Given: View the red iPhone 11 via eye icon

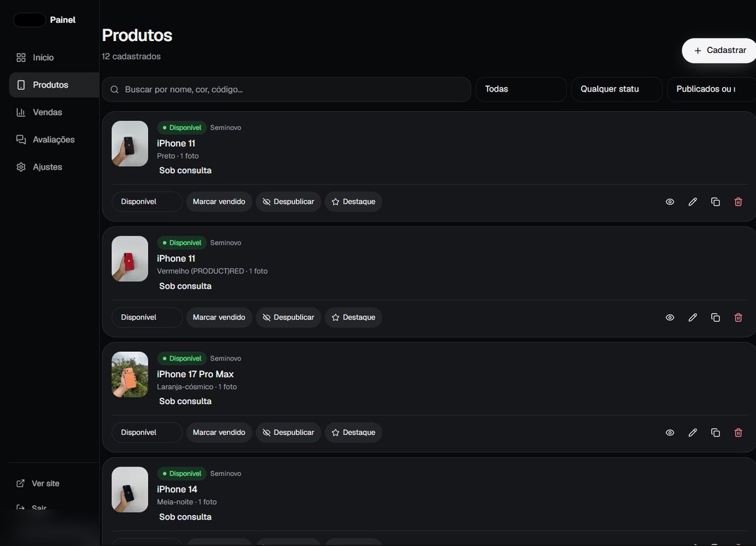Looking at the screenshot, I should tap(670, 317).
